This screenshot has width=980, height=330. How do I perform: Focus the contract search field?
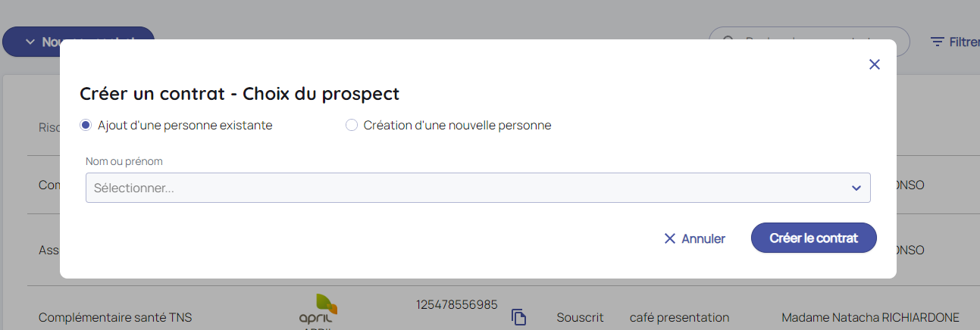819,42
